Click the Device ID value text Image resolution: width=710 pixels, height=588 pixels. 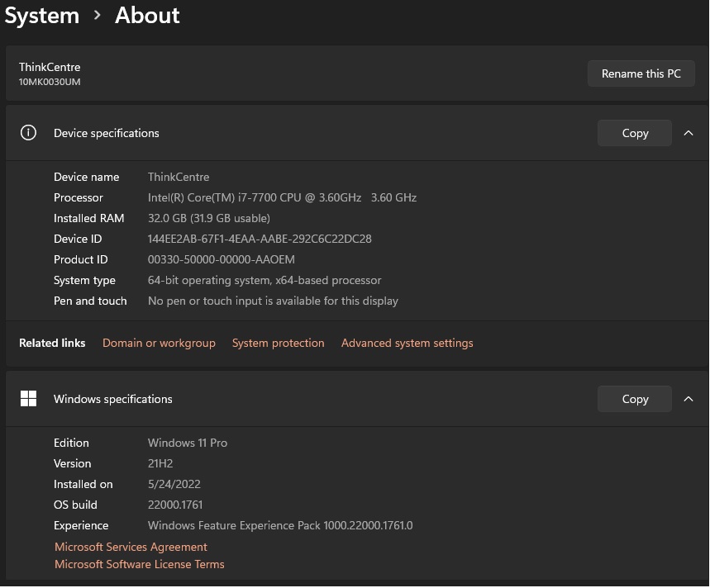point(260,239)
